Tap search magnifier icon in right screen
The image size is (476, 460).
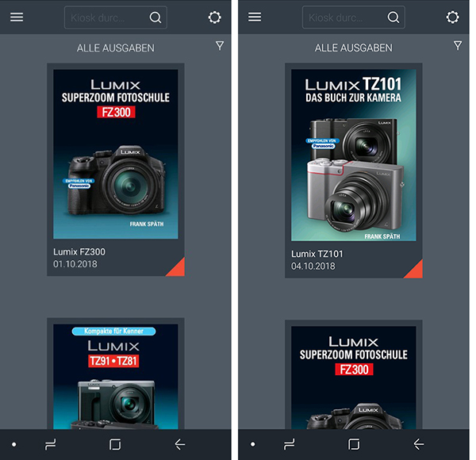[x=393, y=17]
